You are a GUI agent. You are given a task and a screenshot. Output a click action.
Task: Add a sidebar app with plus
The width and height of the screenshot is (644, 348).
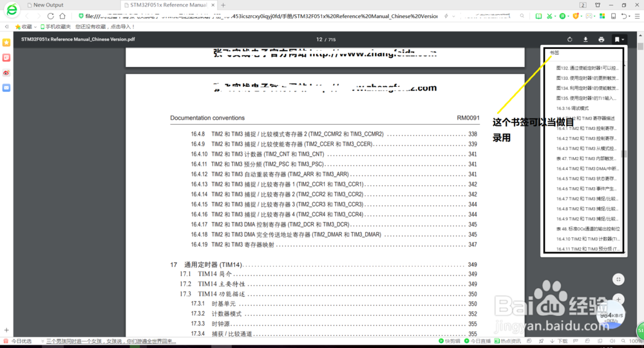point(6,330)
